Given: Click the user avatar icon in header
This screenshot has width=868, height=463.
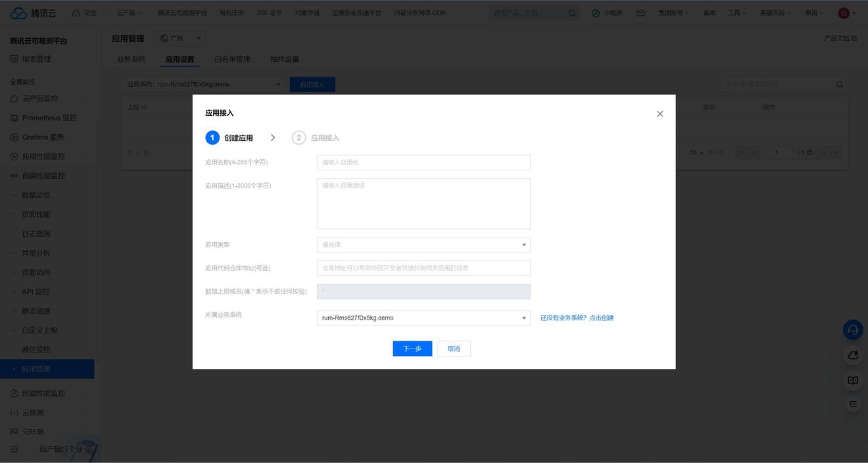Looking at the screenshot, I should [844, 13].
